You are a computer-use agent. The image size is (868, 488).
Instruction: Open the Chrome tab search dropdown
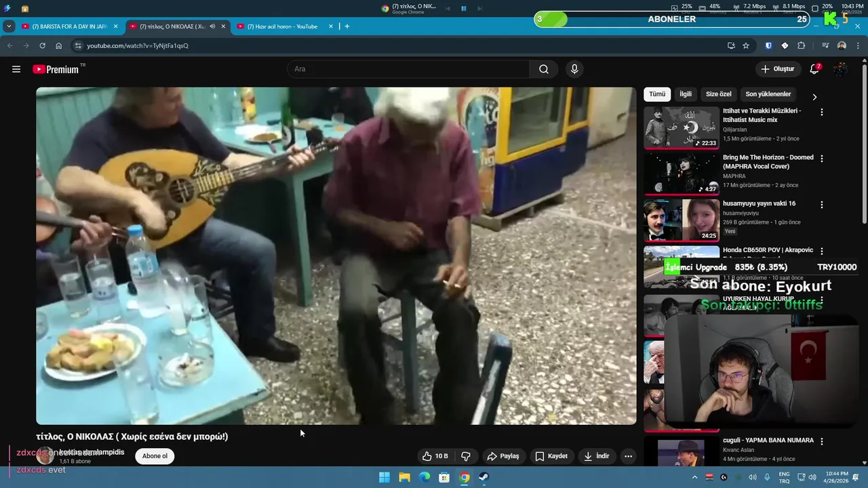pyautogui.click(x=9, y=26)
